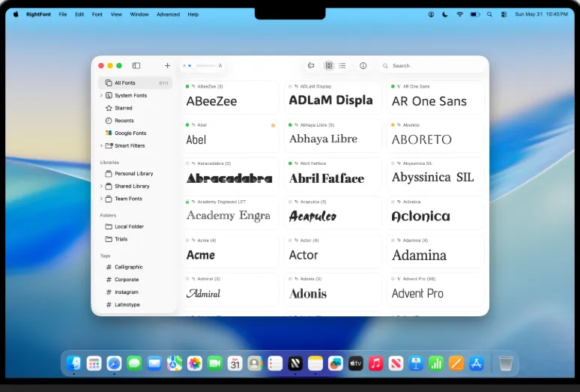Screen dimensions: 580x392
Task: Expand the Shared Library chevron
Action: [x=101, y=186]
